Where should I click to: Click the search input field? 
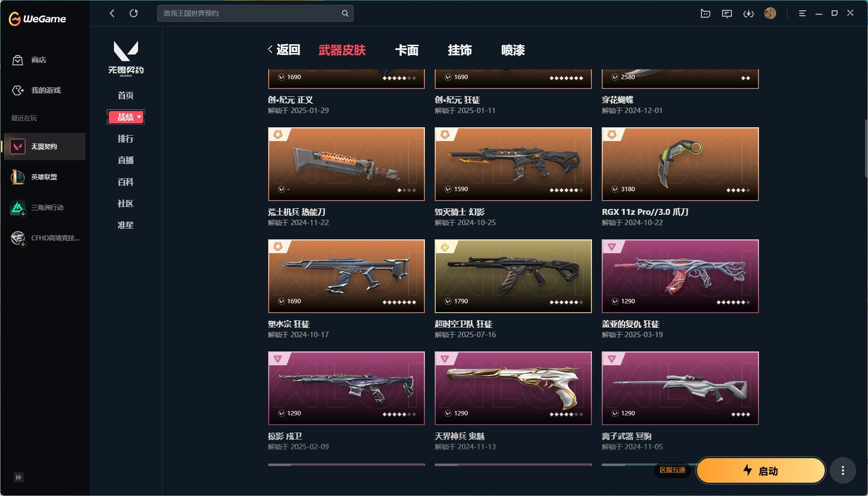point(250,13)
